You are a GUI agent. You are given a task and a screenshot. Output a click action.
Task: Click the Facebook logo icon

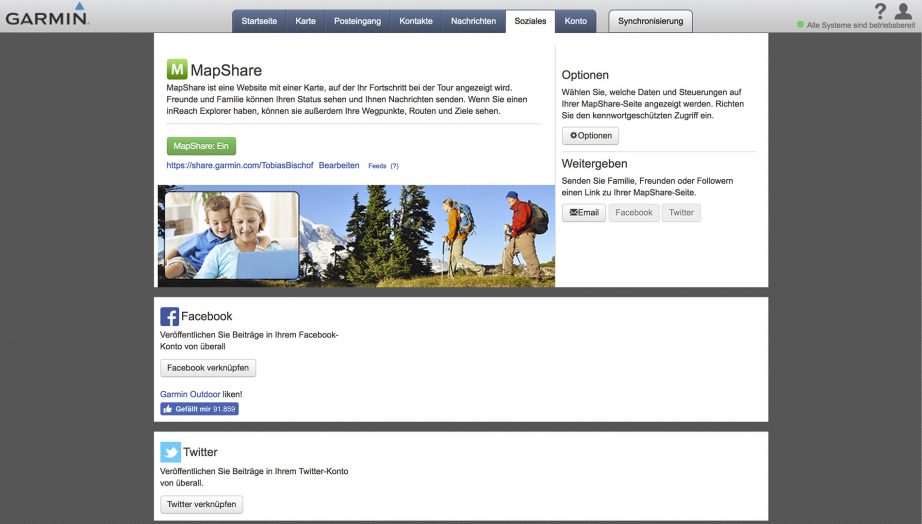coord(169,316)
